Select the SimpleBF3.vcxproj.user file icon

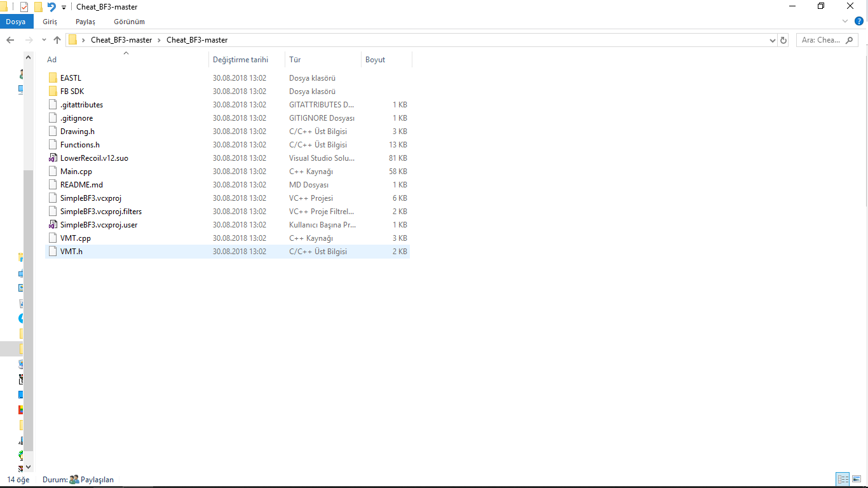[53, 225]
